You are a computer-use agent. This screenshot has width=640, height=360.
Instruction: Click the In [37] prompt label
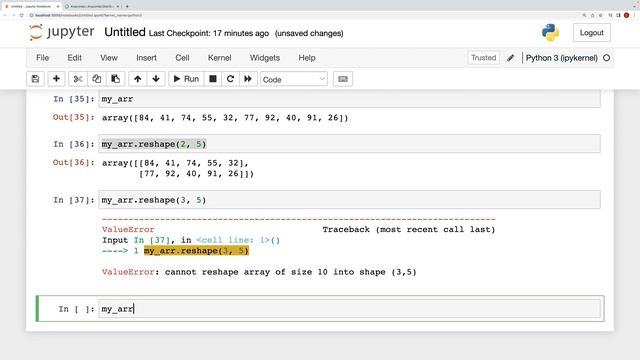(x=73, y=200)
